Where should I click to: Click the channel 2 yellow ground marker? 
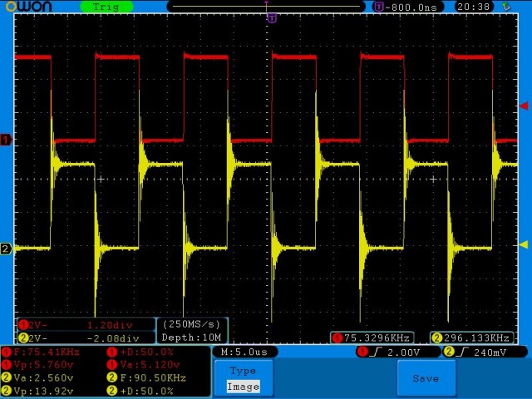(x=6, y=249)
